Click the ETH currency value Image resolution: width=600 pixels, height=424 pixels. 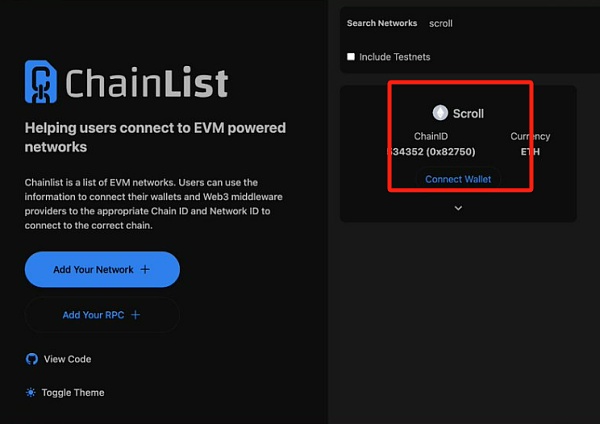[530, 153]
